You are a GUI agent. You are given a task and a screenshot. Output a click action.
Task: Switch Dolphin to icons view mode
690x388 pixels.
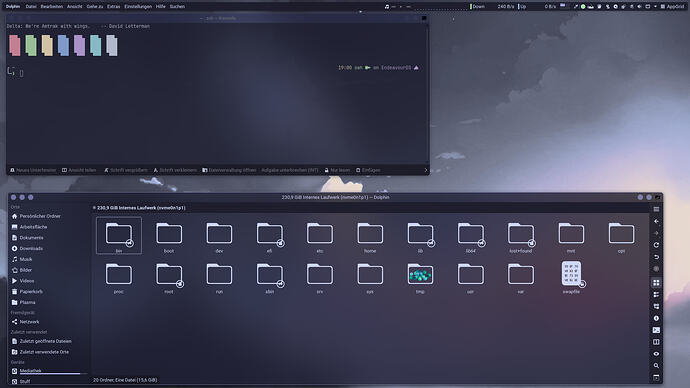[656, 282]
